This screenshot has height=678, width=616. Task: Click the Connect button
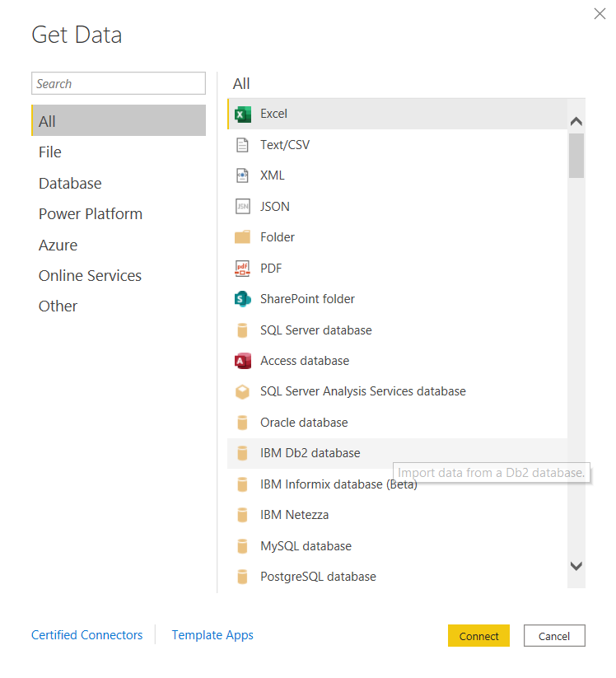478,636
